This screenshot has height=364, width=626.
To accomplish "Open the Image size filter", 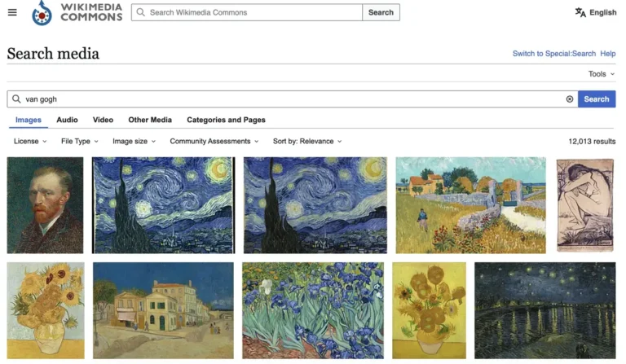I will coord(134,141).
